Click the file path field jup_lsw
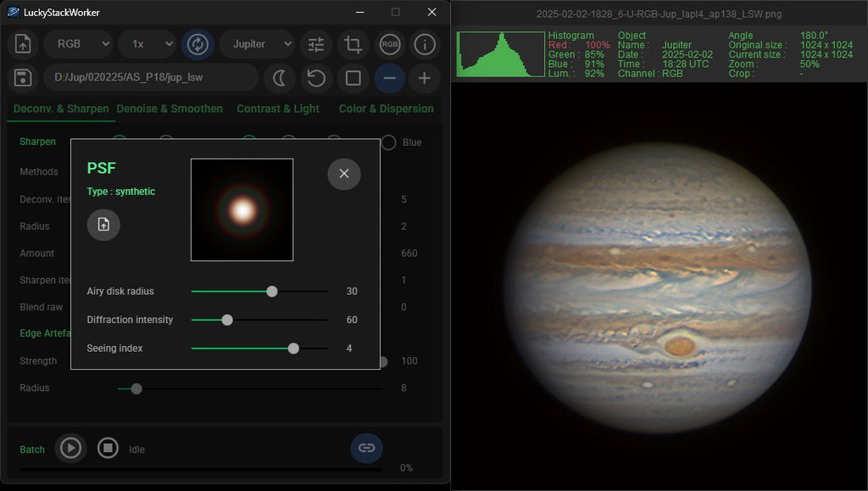This screenshot has width=868, height=491. click(151, 77)
